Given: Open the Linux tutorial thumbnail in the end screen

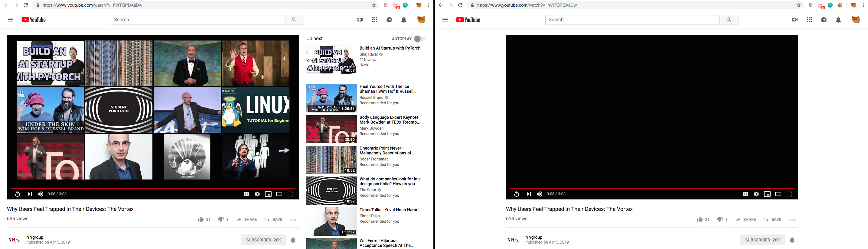Looking at the screenshot, I should pos(256,110).
